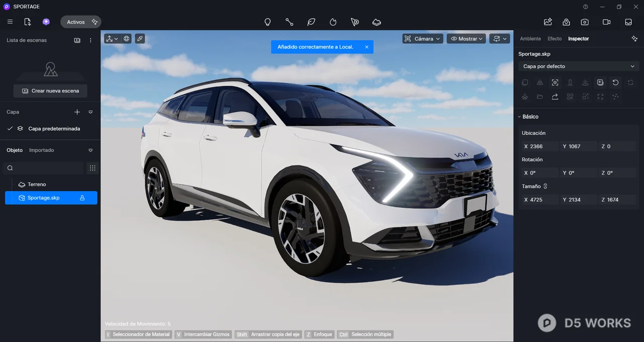
Task: Click the help icon in title bar
Action: tap(586, 7)
